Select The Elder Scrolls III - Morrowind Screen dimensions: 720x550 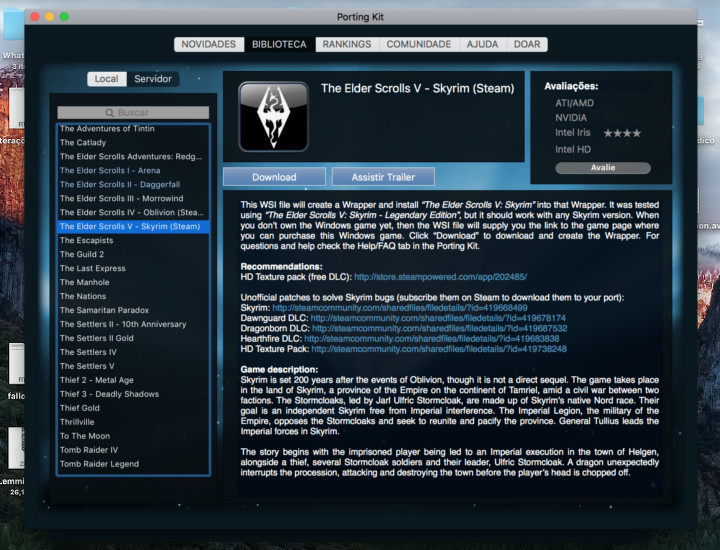tap(133, 199)
